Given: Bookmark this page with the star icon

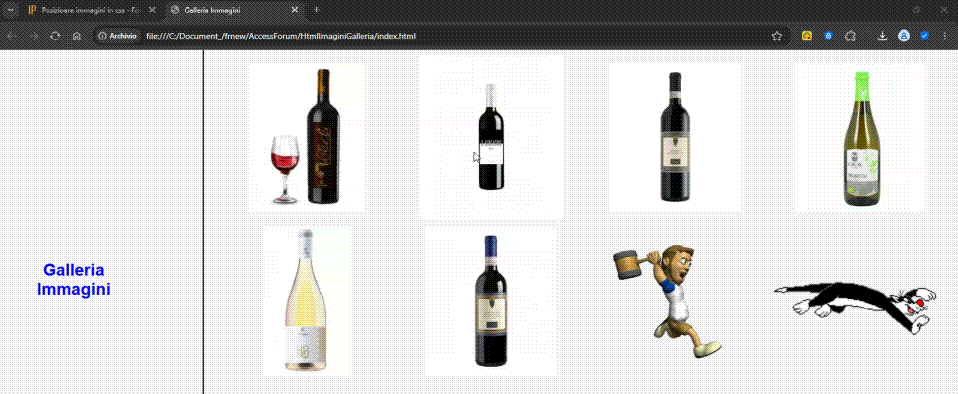Looking at the screenshot, I should (777, 36).
